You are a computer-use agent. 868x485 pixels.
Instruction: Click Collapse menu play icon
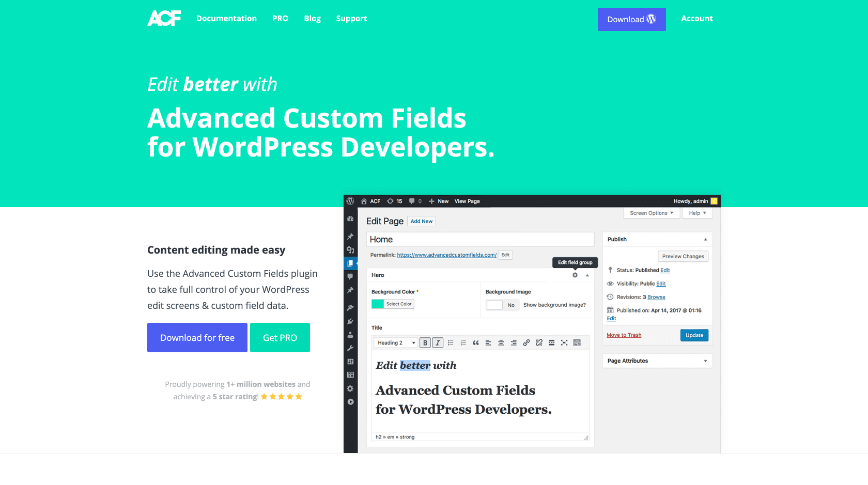[350, 402]
